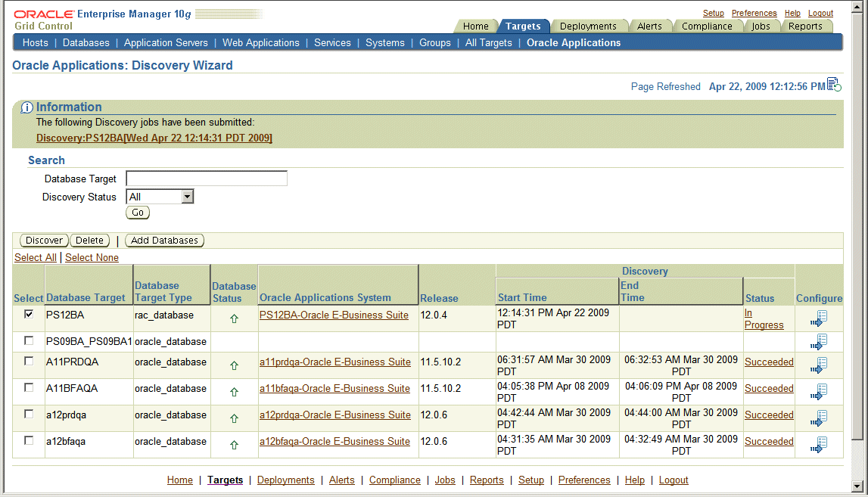Switch to the Jobs tab
The height and width of the screenshot is (497, 868).
click(x=761, y=26)
